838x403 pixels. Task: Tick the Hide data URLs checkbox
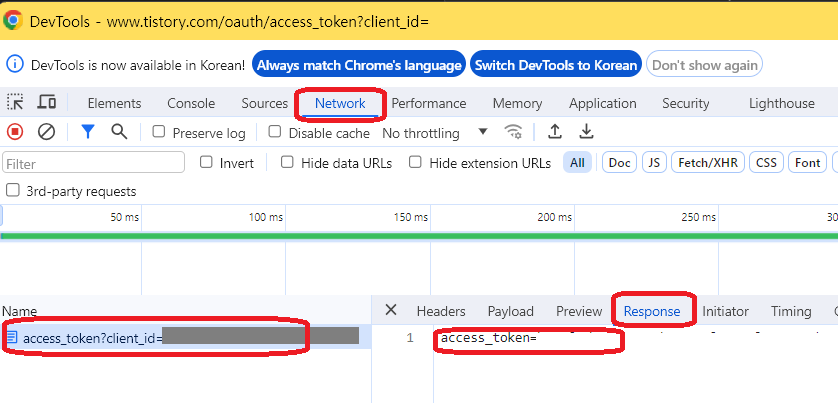click(287, 162)
